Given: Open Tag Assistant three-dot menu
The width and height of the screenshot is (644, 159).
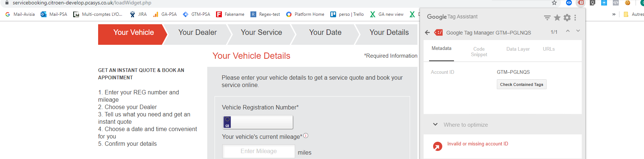Looking at the screenshot, I should [x=575, y=17].
